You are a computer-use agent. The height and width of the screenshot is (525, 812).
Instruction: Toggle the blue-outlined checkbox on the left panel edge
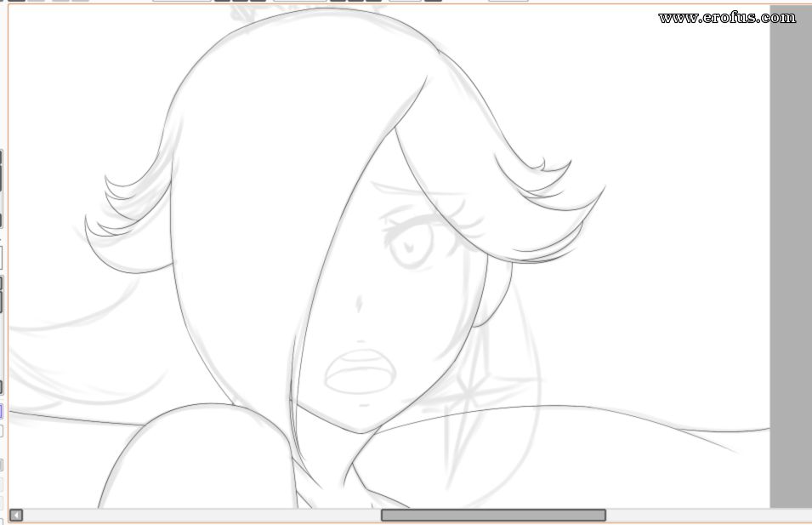[1, 412]
